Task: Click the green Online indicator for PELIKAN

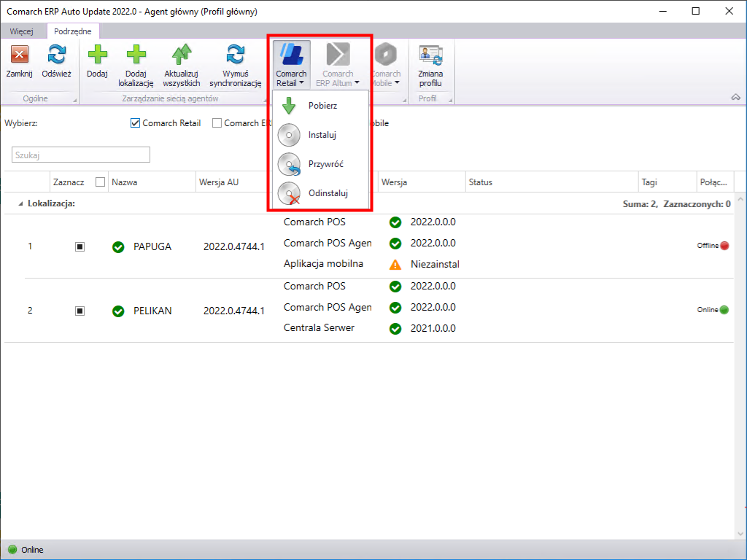Action: [724, 310]
